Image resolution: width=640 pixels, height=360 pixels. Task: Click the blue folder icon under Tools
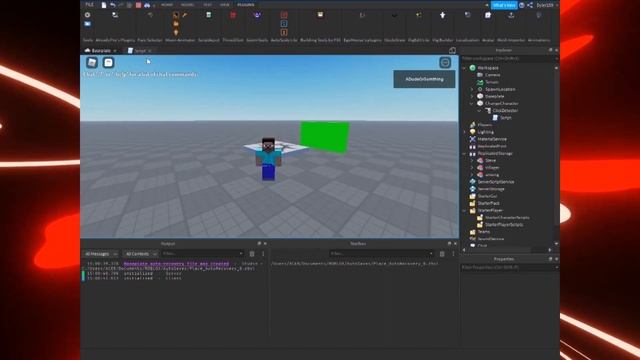click(x=87, y=24)
